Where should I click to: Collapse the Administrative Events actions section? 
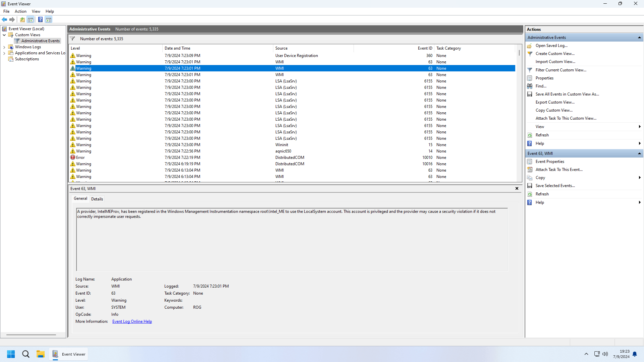(639, 38)
